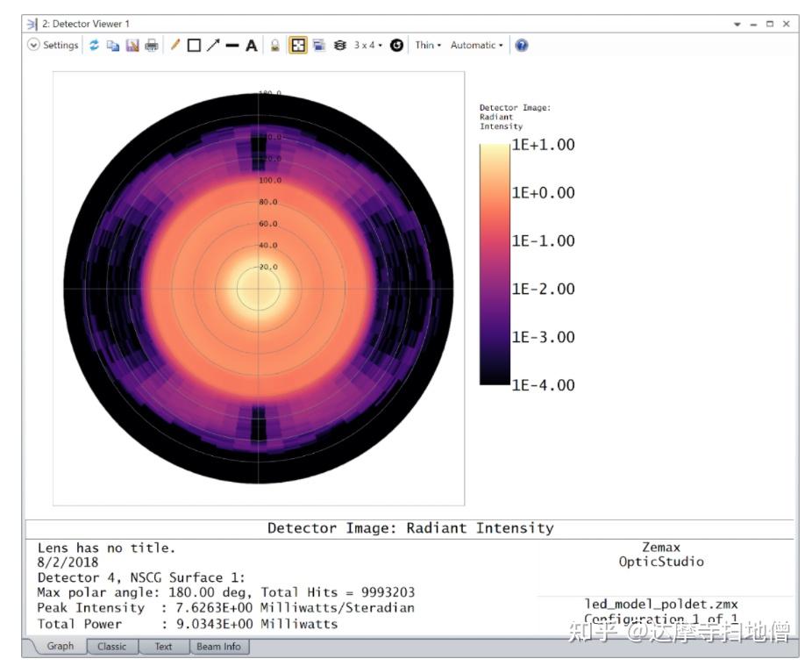Click the radiant intensity color scale bar
This screenshot has height=666, width=812.
click(495, 264)
